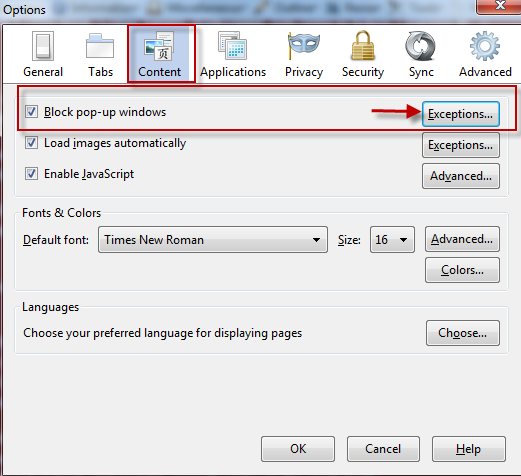
Task: Open Advanced fonts settings button
Action: pyautogui.click(x=462, y=239)
